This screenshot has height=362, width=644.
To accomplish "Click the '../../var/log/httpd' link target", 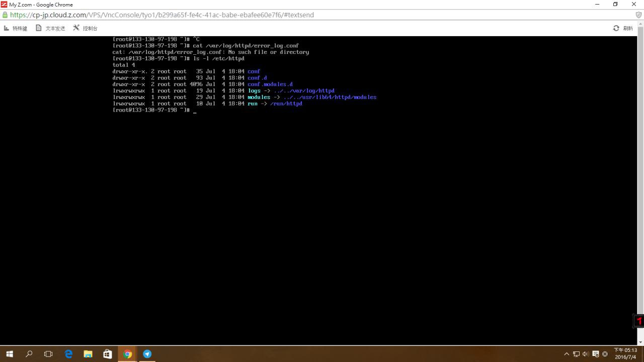I will point(304,91).
